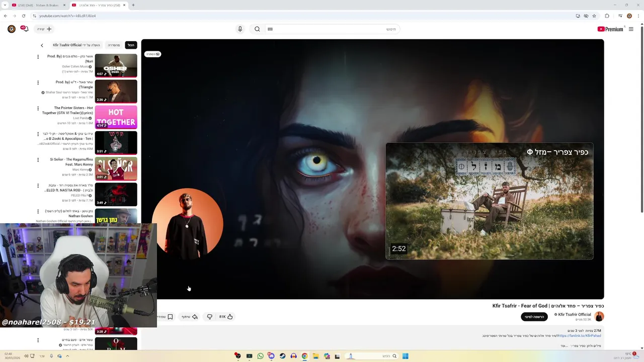Viewport: 644px width, 362px height.
Task: Click the like thumbs-up button showing 81K
Action: click(x=226, y=317)
